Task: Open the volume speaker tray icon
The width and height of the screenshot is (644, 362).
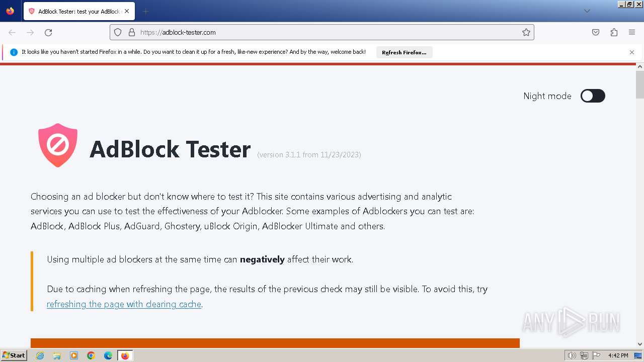Action: point(572,355)
